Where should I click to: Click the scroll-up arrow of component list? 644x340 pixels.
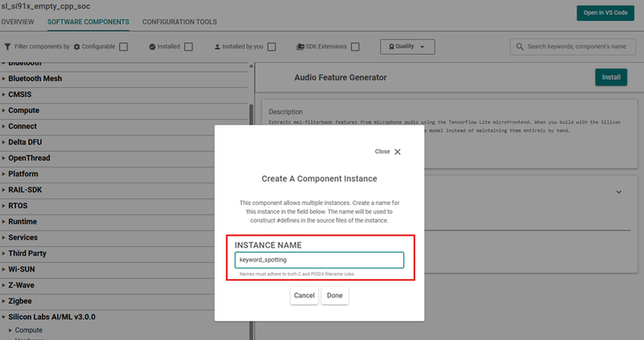click(251, 66)
